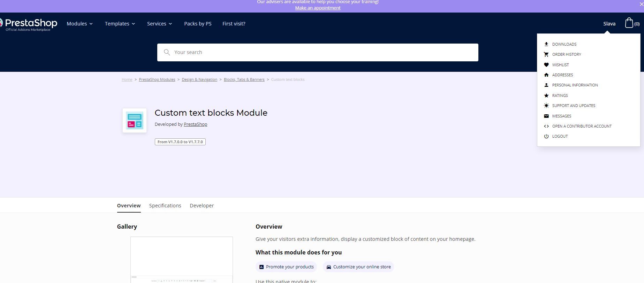
Task: Click the version compatibility badge V1.7.0.0 to V1.7.7.0
Action: 180,142
